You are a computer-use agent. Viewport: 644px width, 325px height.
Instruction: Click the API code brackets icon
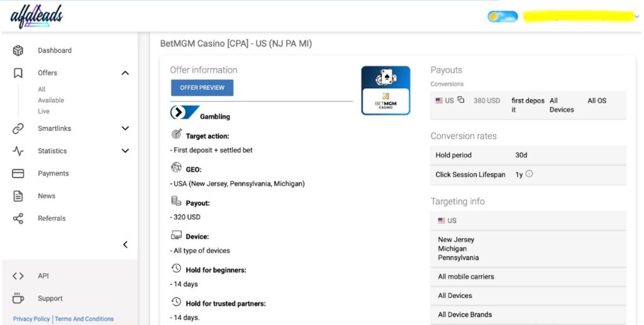tap(18, 276)
